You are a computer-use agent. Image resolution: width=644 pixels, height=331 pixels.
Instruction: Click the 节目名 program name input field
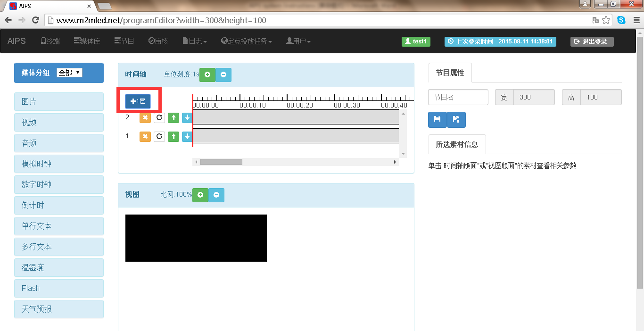coord(458,97)
